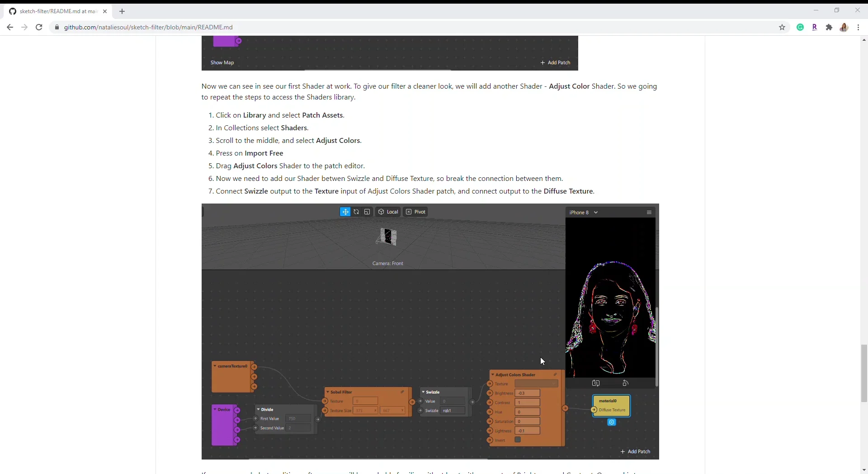Close the sketch-filter README tab

coord(105,11)
